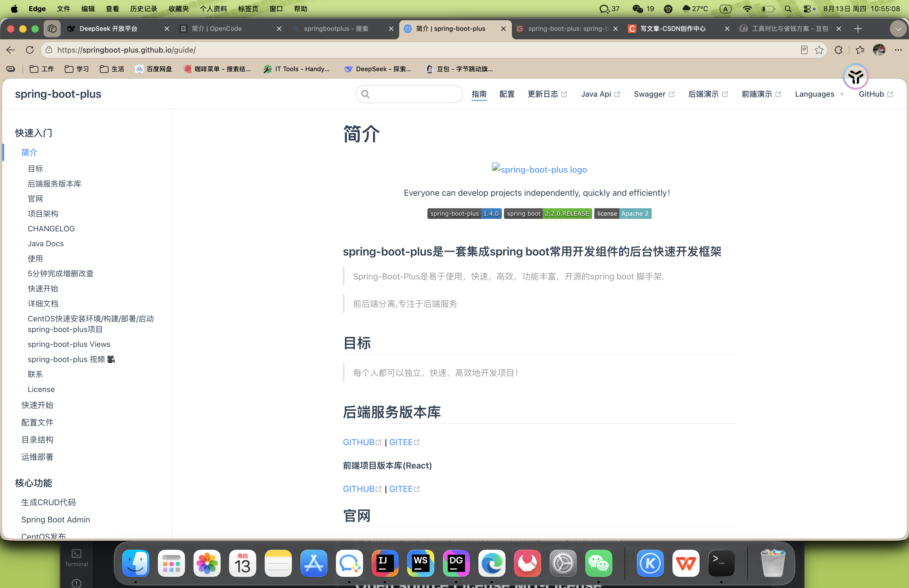Screen dimensions: 909x588
Task: Open System Settings from the Dock
Action: pos(563,563)
